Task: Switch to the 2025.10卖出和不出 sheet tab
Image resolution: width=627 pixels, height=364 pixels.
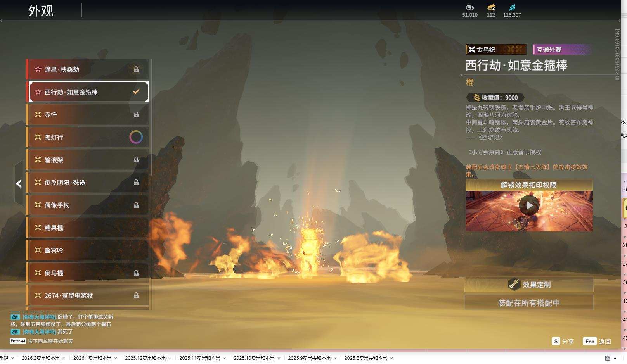Action: point(254,358)
